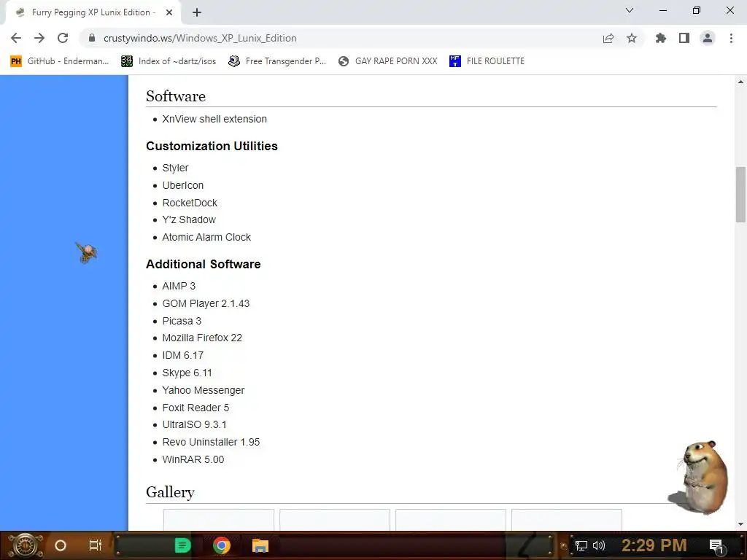The width and height of the screenshot is (747, 560).
Task: Click the 2:29 PM taskbar clock
Action: click(x=654, y=545)
